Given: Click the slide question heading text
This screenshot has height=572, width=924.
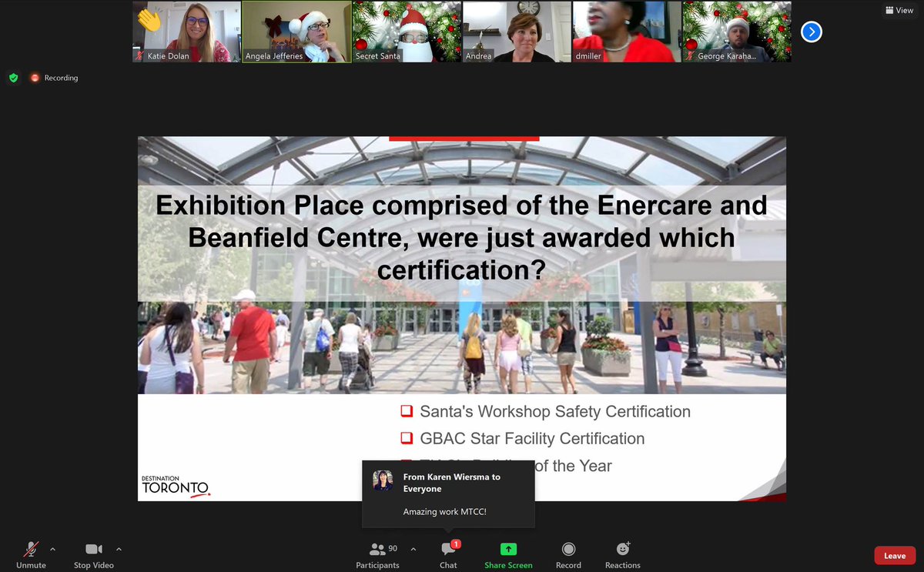Looking at the screenshot, I should click(461, 237).
